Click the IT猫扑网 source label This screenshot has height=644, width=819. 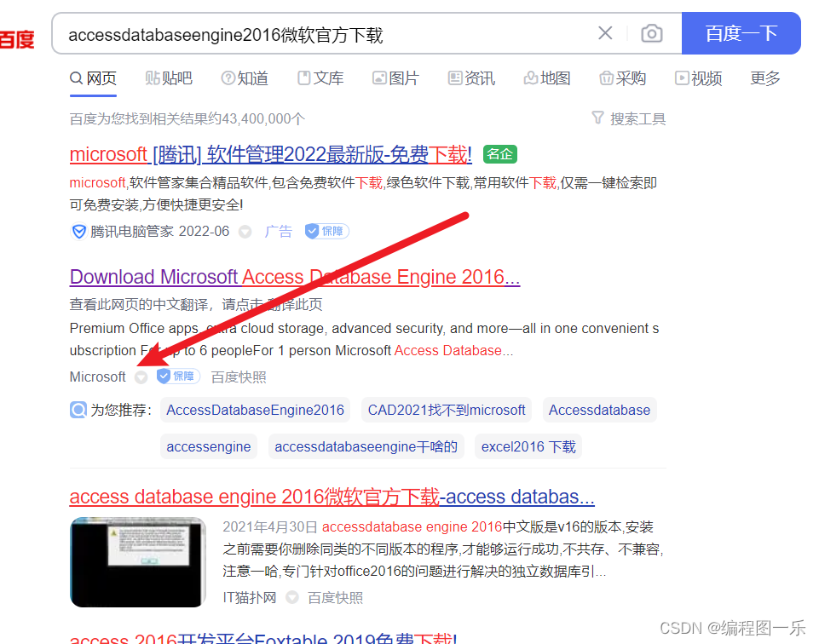click(250, 597)
